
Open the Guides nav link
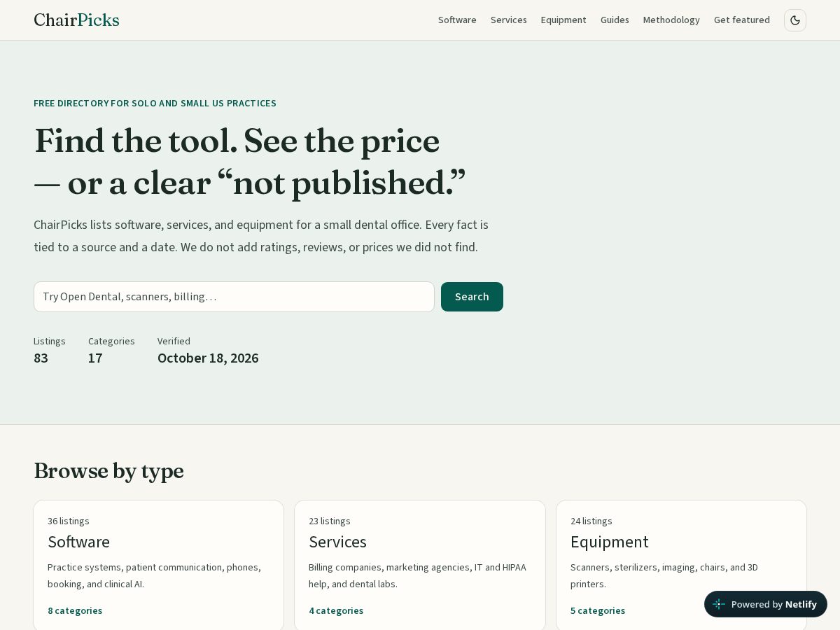pyautogui.click(x=615, y=20)
